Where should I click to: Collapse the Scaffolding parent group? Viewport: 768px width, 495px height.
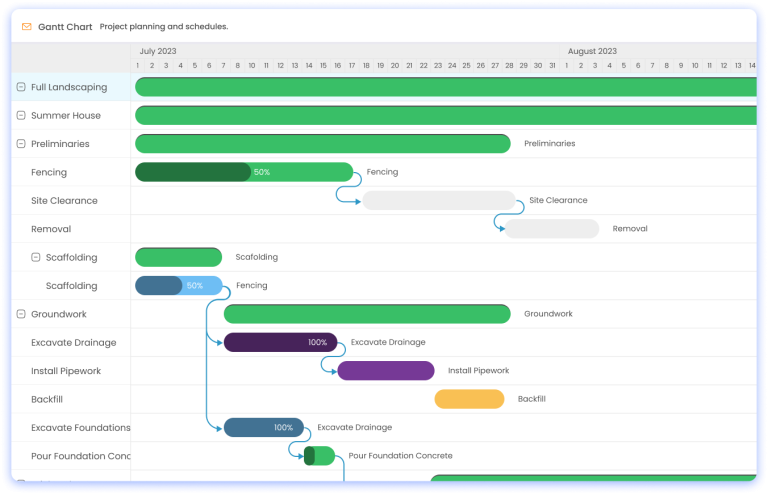pyautogui.click(x=36, y=258)
